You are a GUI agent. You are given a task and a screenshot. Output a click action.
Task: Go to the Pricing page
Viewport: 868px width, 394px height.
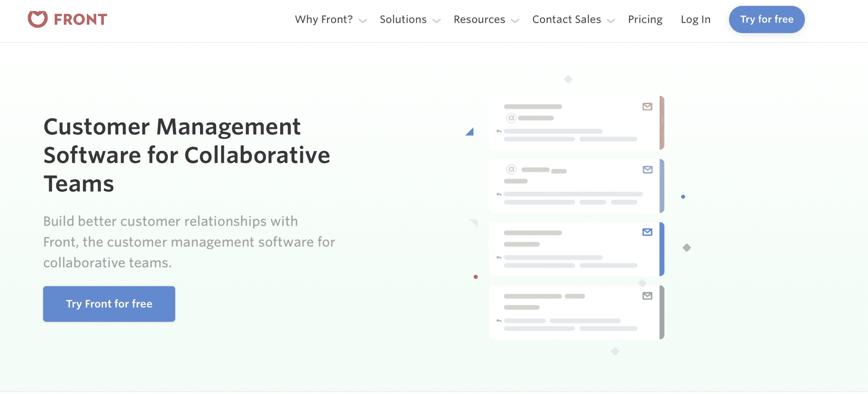pos(645,20)
